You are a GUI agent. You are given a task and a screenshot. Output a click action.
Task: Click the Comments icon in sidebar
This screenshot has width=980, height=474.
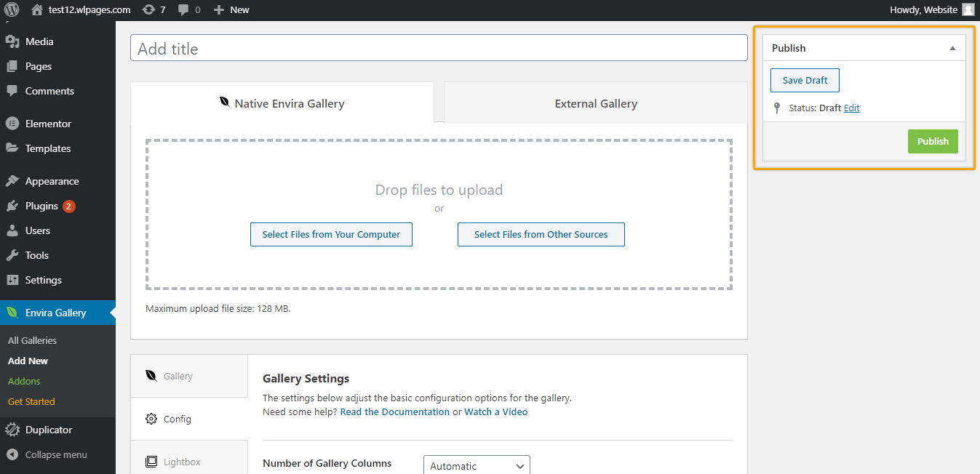tap(12, 91)
